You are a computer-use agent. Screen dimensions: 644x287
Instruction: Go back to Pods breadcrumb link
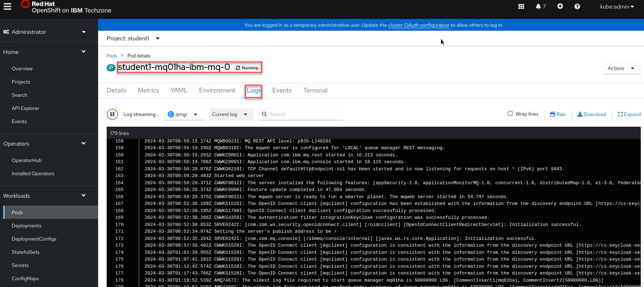tap(112, 56)
